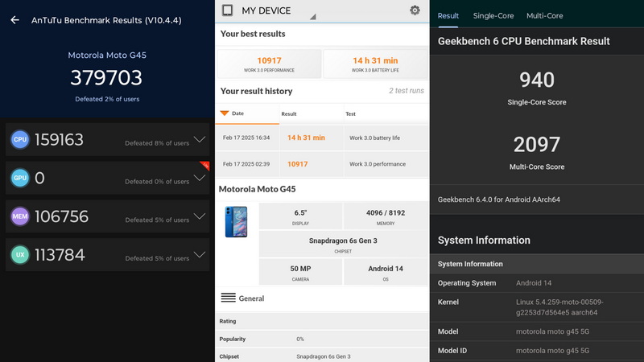Switch to the Single-Core tab
Screen dimensions: 644x362
493,15
